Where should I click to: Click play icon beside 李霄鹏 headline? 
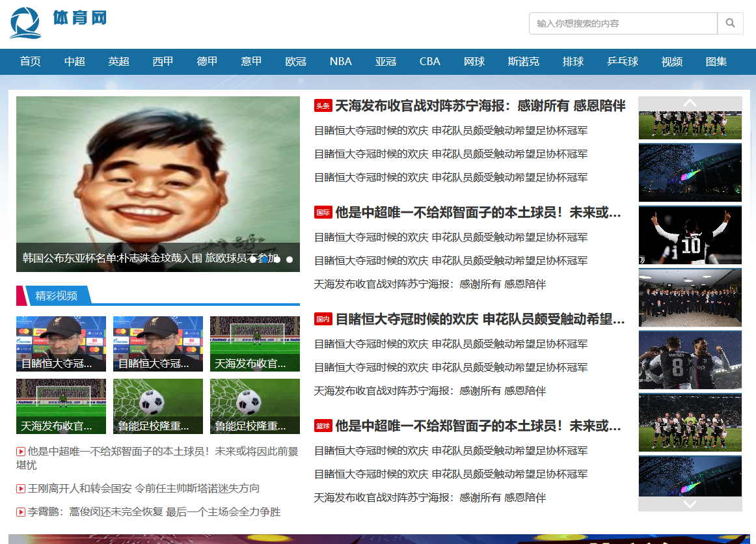pyautogui.click(x=21, y=512)
